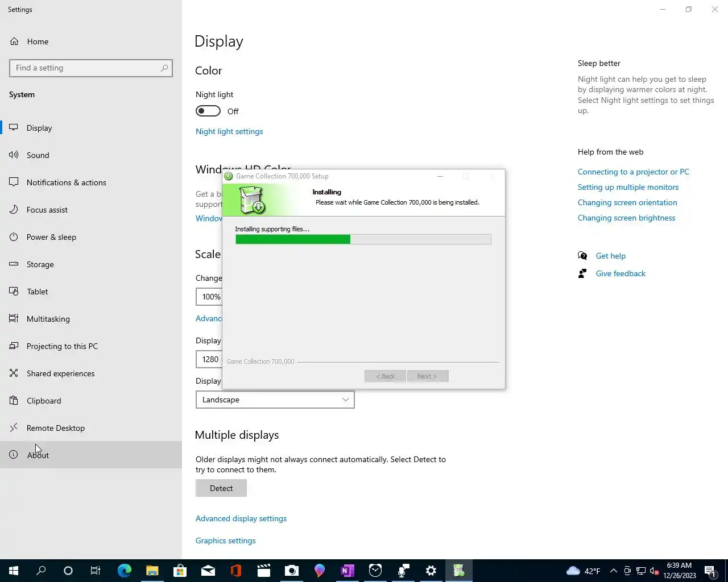Open Paint 3D from taskbar
The height and width of the screenshot is (582, 728).
pos(320,571)
